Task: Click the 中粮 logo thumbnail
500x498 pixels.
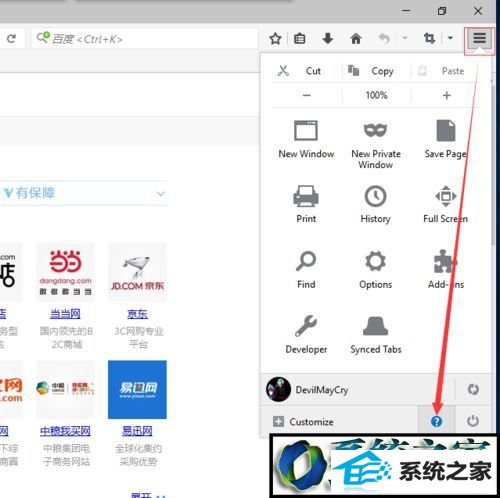Action: click(x=65, y=389)
